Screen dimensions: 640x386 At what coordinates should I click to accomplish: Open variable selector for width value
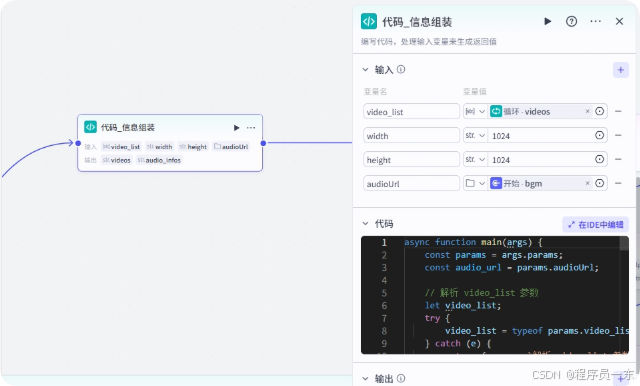click(600, 135)
